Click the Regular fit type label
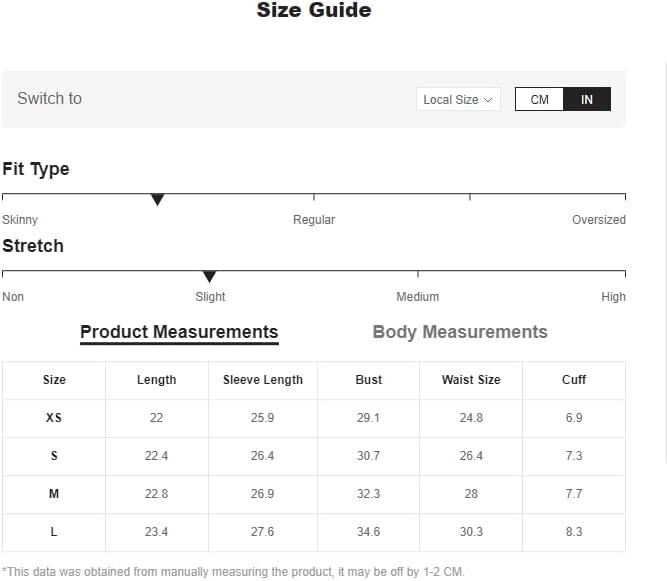667x581 pixels. click(x=314, y=219)
